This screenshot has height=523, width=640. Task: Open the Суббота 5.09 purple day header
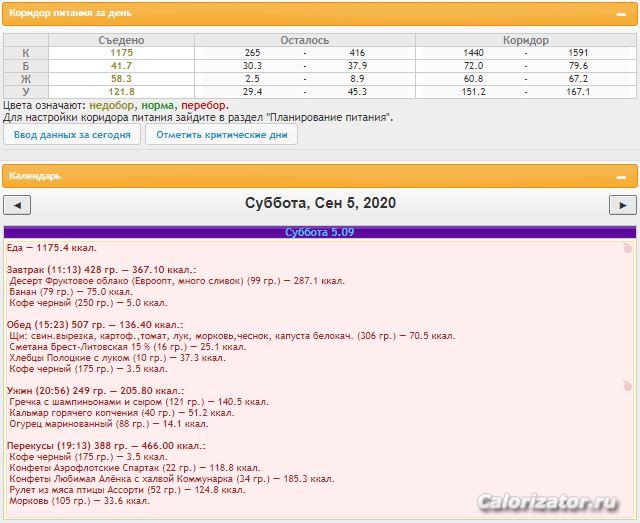(x=319, y=232)
